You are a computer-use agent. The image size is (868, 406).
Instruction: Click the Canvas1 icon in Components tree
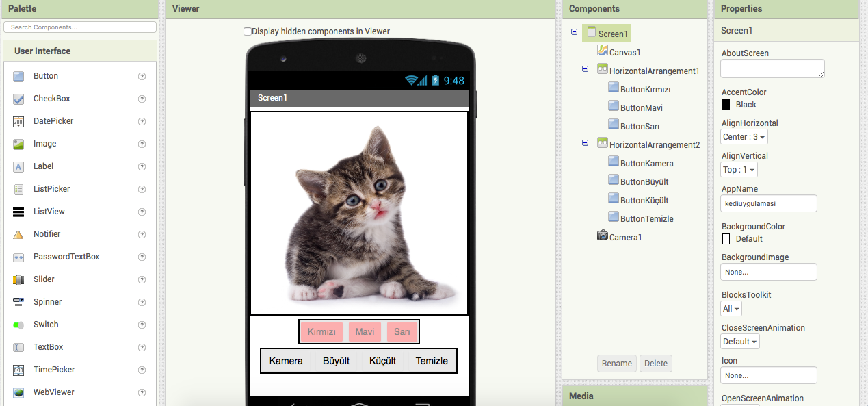[x=603, y=50]
